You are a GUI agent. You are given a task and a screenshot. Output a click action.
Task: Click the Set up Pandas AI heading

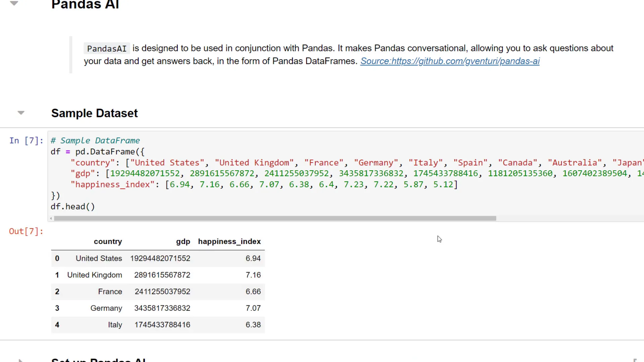point(99,360)
